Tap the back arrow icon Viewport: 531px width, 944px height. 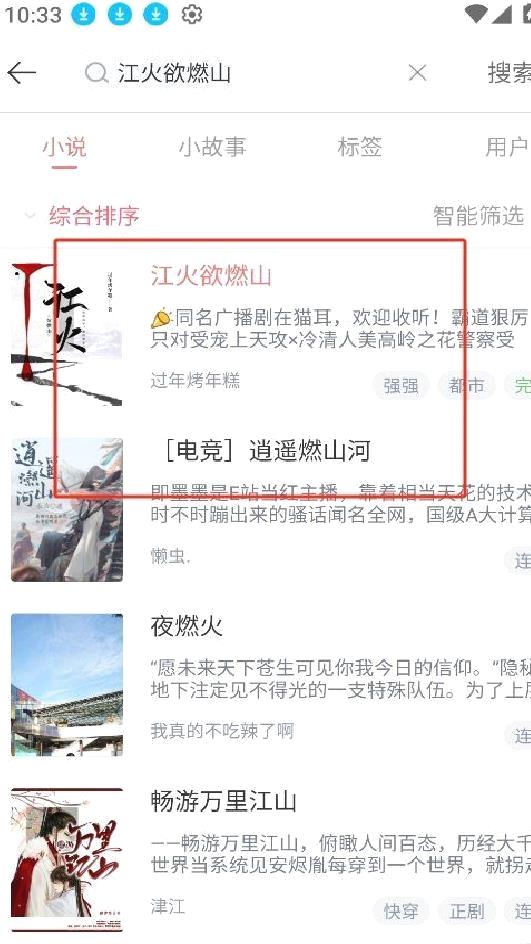click(22, 73)
